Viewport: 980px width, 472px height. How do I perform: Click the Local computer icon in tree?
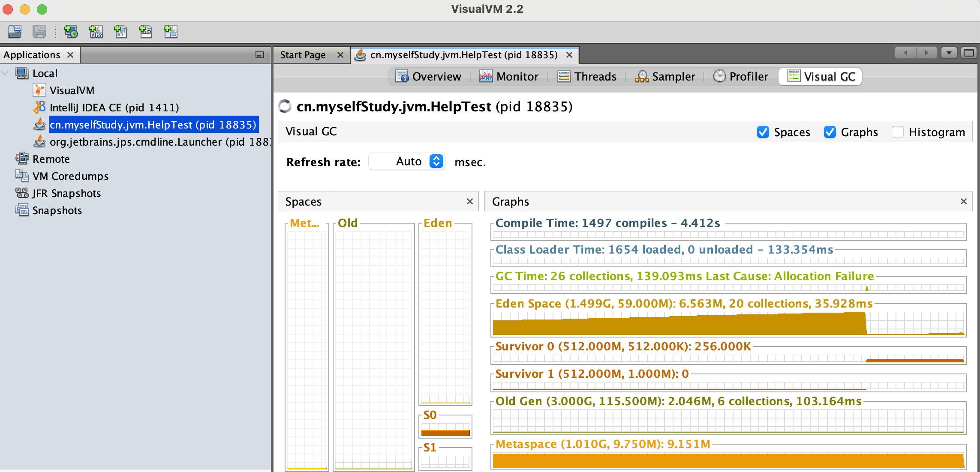pyautogui.click(x=22, y=73)
